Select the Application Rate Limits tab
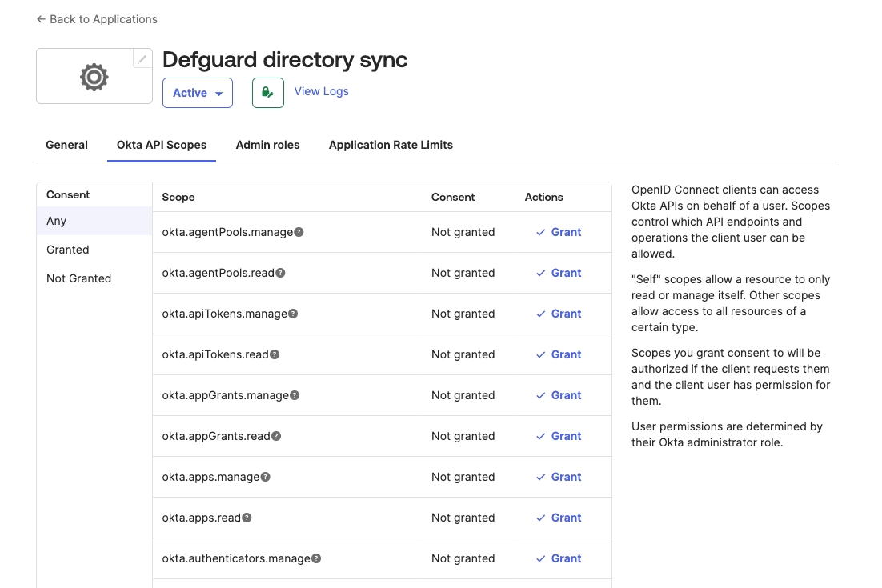882x588 pixels. tap(391, 145)
